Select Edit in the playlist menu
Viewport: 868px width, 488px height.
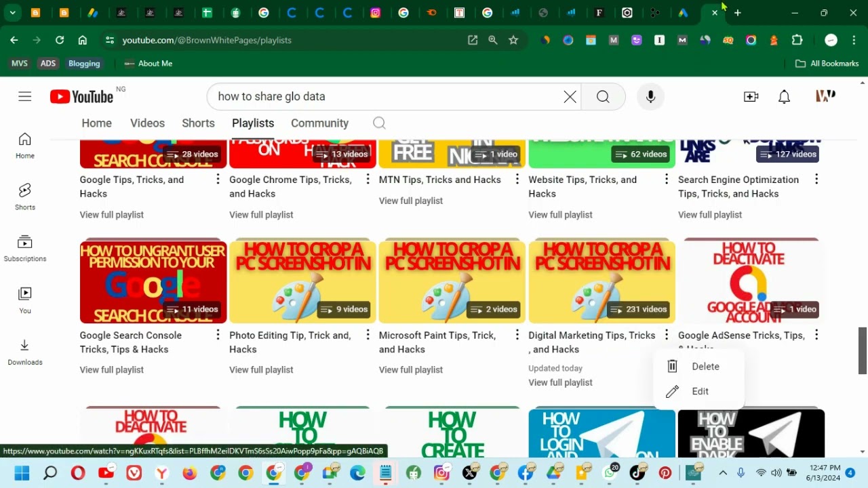699,391
